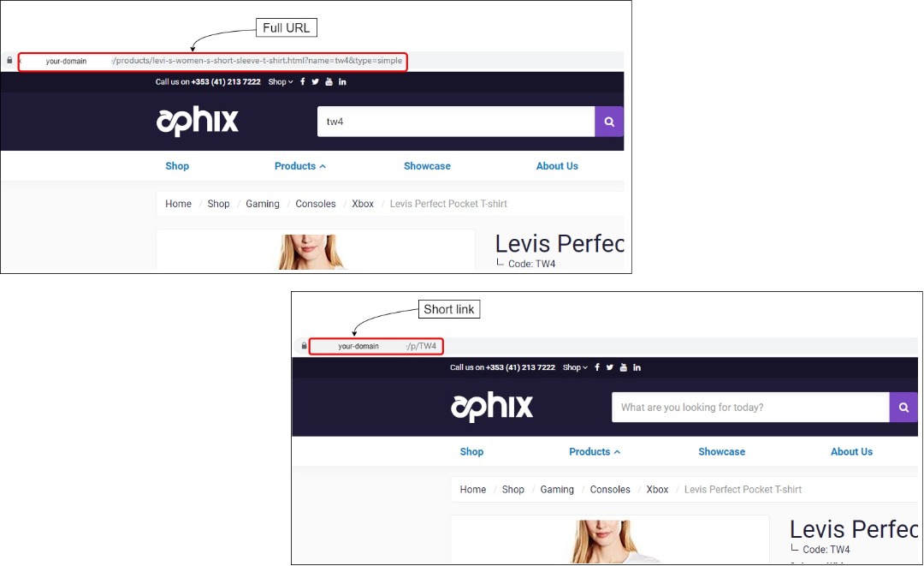Screen dimensions: 924x566
Task: Expand the Products menu in top navigation
Action: pyautogui.click(x=300, y=166)
